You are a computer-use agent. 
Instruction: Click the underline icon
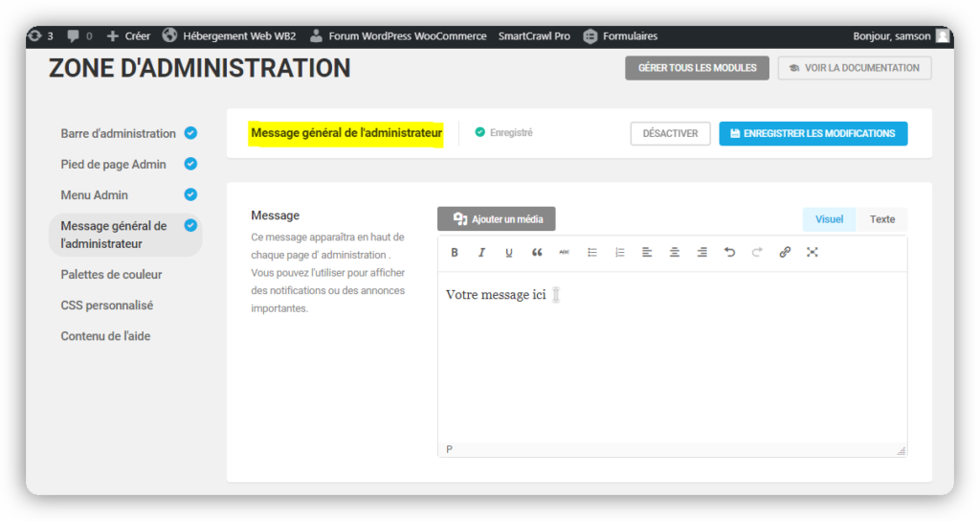(x=509, y=253)
